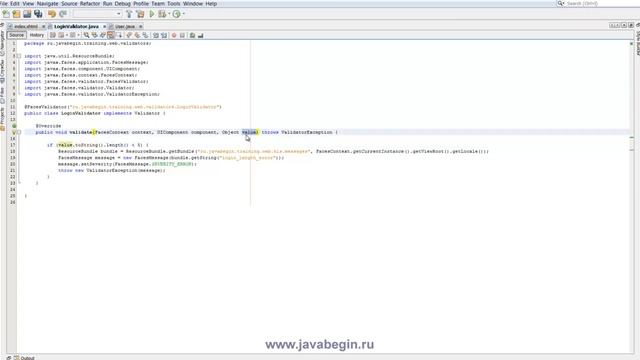Image resolution: width=640 pixels, height=360 pixels.
Task: Open the Navigator side panel tab
Action: click(x=2, y=43)
